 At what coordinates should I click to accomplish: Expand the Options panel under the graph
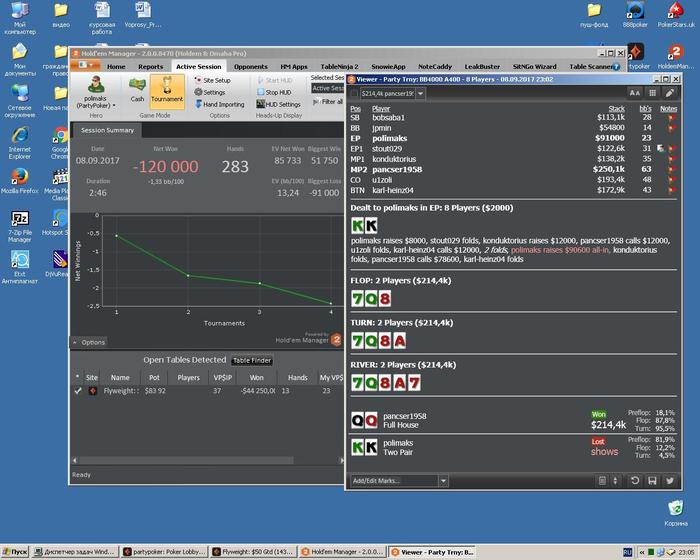[x=89, y=343]
